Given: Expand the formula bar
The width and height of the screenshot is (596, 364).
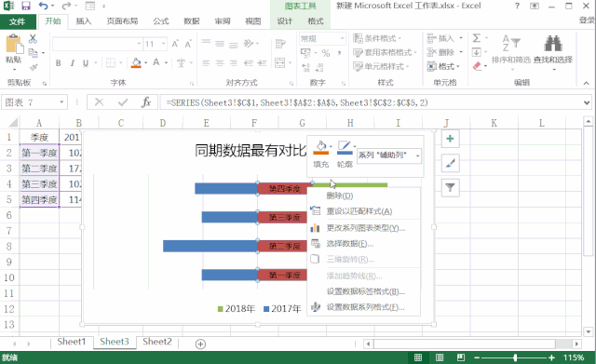Looking at the screenshot, I should tap(587, 102).
